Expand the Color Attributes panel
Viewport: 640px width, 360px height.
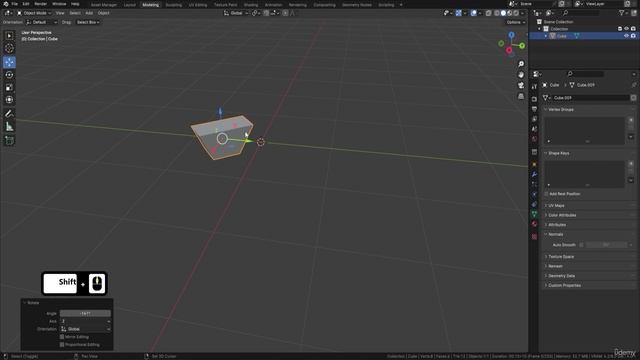pyautogui.click(x=562, y=215)
